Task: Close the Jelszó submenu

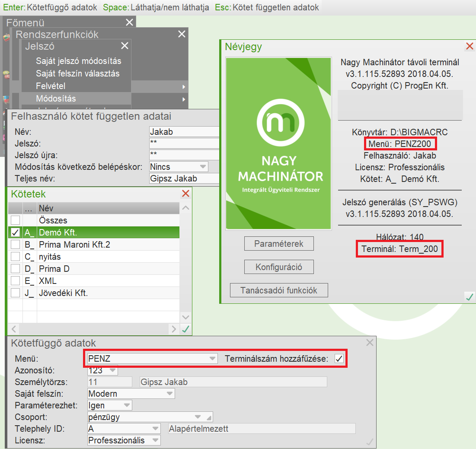Action: coord(125,46)
